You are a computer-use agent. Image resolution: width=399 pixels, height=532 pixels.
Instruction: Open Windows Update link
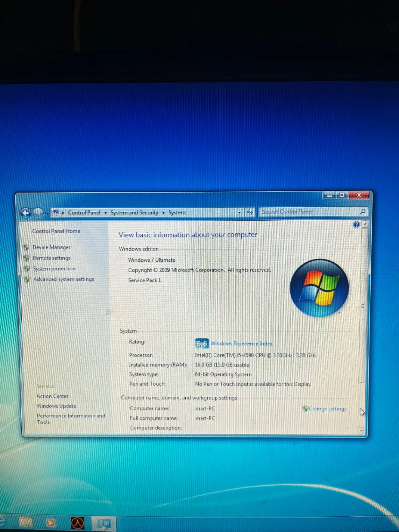point(56,406)
